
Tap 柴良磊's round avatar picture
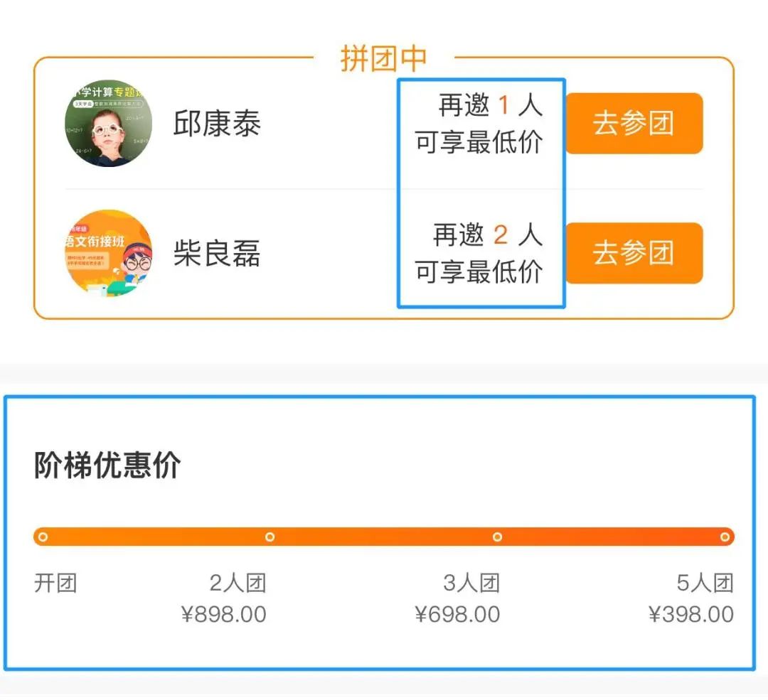pyautogui.click(x=109, y=253)
